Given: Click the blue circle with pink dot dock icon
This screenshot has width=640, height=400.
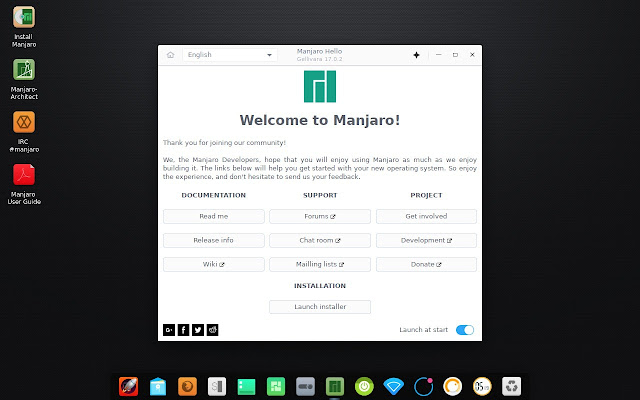Looking at the screenshot, I should [423, 386].
